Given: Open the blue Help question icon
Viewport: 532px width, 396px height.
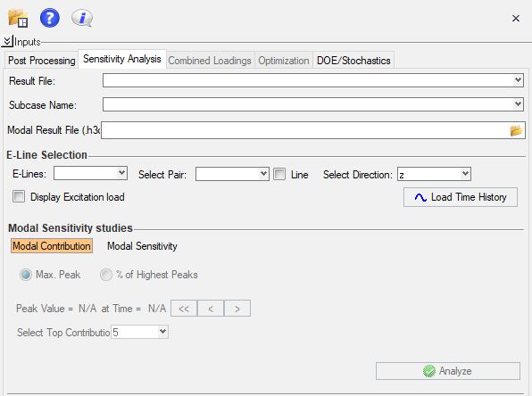Looking at the screenshot, I should pyautogui.click(x=49, y=18).
